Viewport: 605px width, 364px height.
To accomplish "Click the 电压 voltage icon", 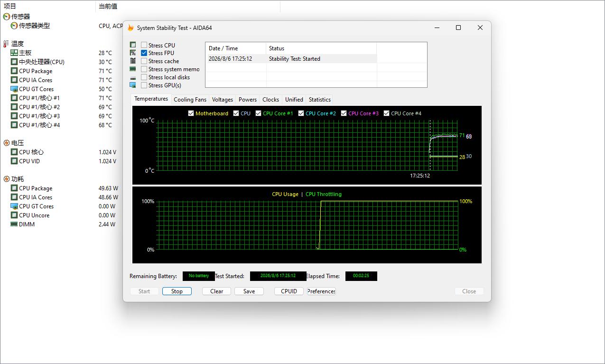I will [x=7, y=143].
